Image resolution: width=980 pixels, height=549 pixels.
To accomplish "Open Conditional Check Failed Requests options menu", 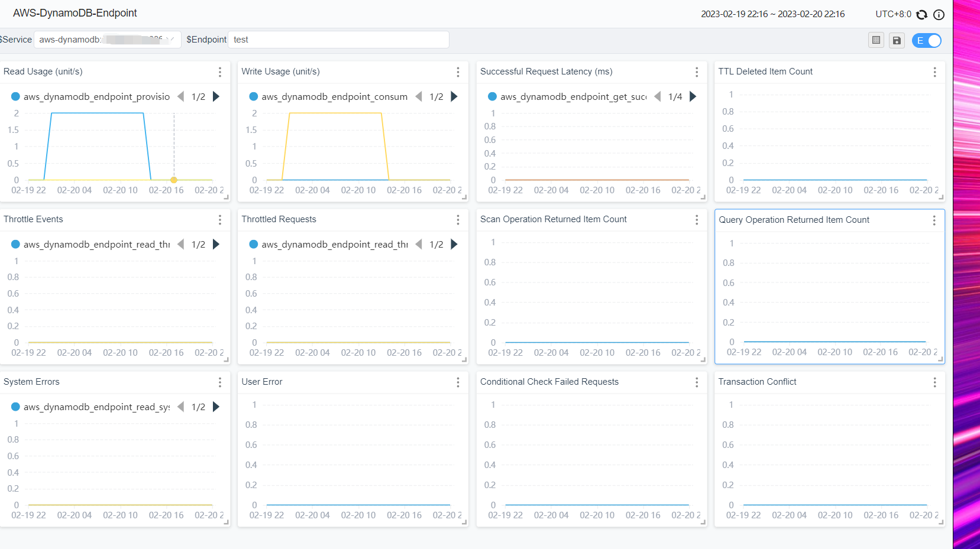I will [697, 382].
